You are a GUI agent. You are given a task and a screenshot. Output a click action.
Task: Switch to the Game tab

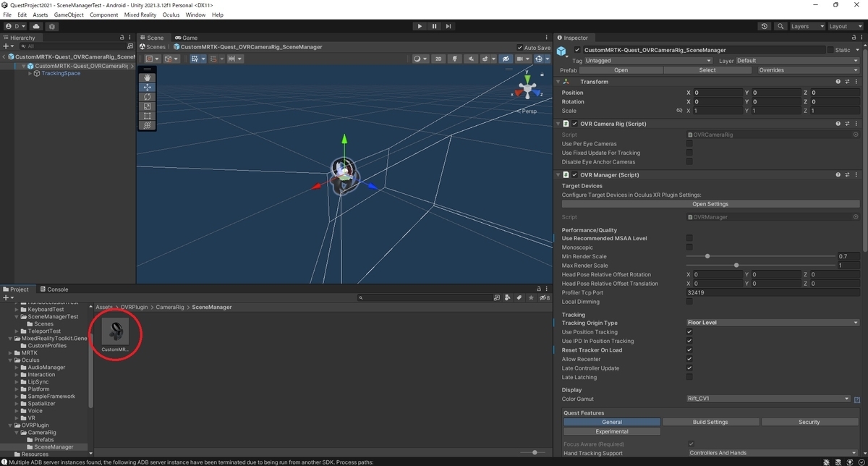pos(186,38)
